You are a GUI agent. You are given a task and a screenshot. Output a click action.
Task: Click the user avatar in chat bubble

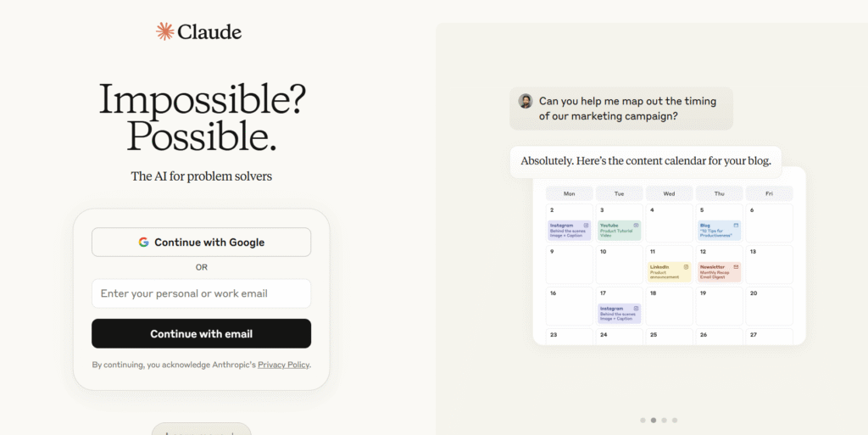click(526, 101)
